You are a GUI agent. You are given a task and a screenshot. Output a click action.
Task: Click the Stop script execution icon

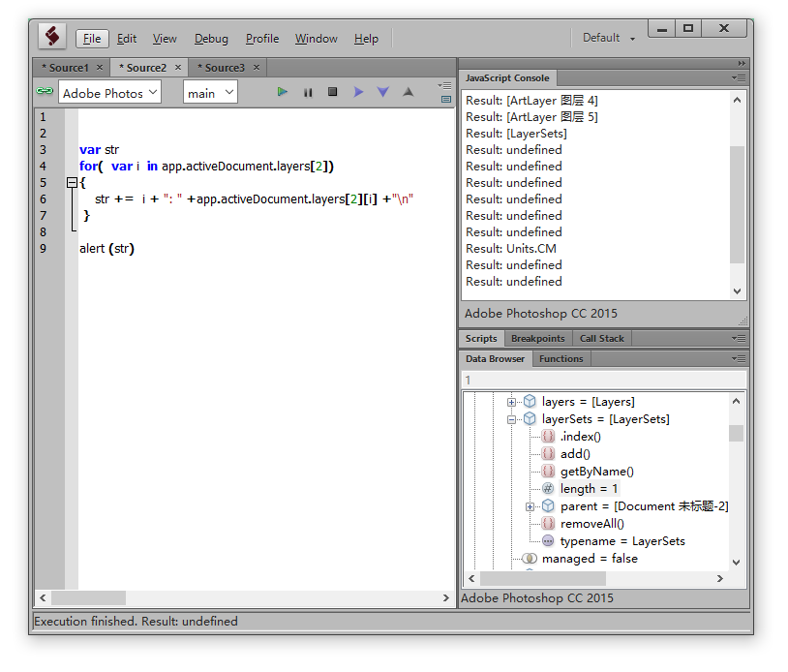(332, 91)
